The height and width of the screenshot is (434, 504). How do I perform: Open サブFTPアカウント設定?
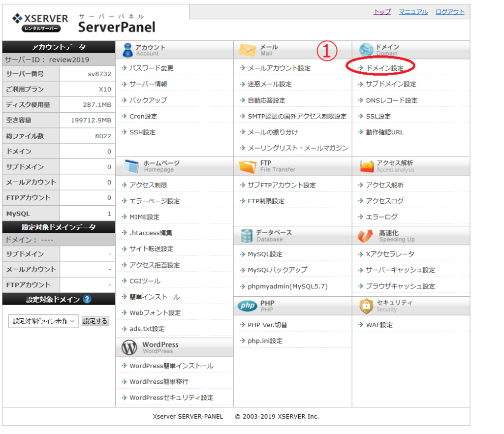[x=282, y=185]
